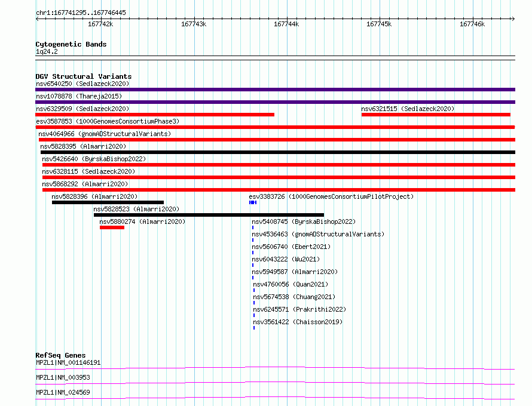Screen dimensions: 532x406
Task: Select the nsv1078878 (Thareja2015) variant label
Action: tap(79, 96)
